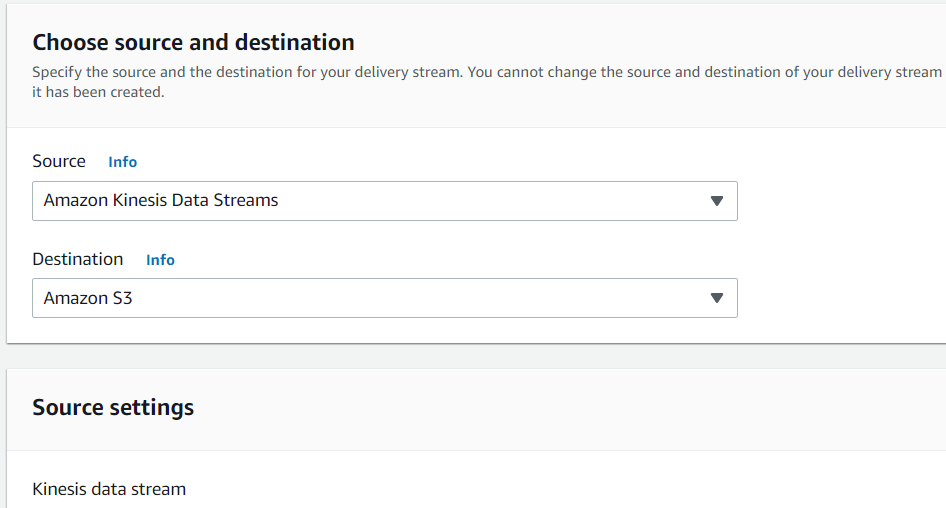946x508 pixels.
Task: Open the Source selection combo box
Action: (x=384, y=201)
